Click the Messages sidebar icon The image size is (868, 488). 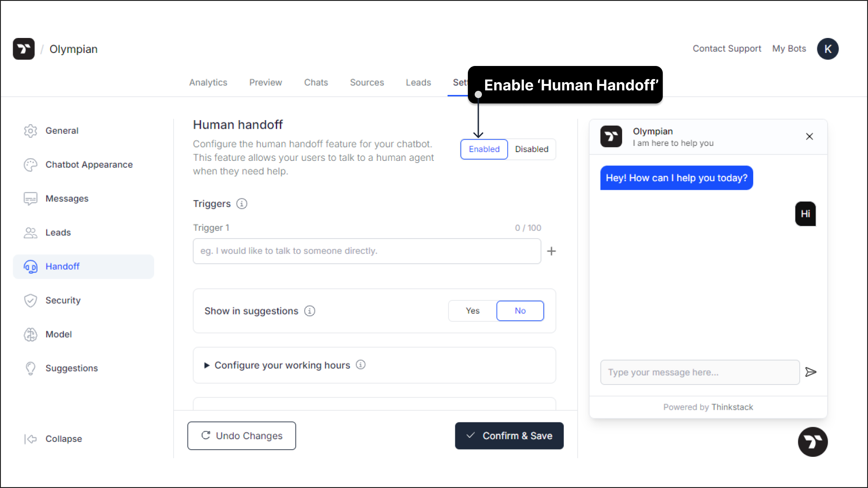pos(30,198)
